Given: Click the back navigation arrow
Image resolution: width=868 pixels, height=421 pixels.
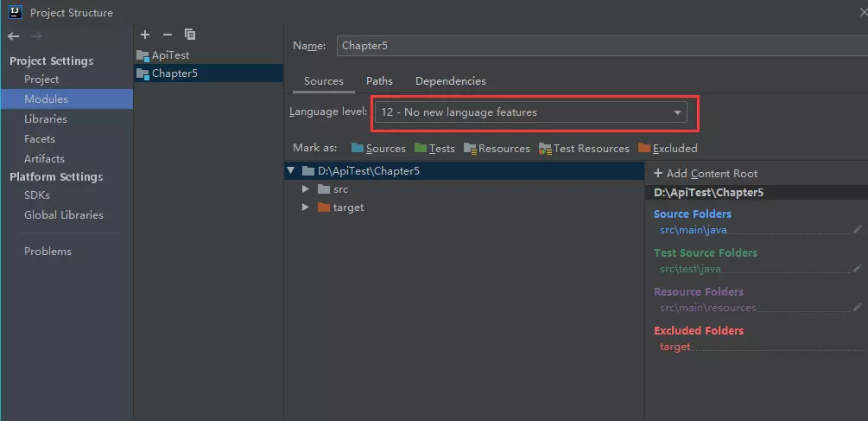Looking at the screenshot, I should click(13, 35).
